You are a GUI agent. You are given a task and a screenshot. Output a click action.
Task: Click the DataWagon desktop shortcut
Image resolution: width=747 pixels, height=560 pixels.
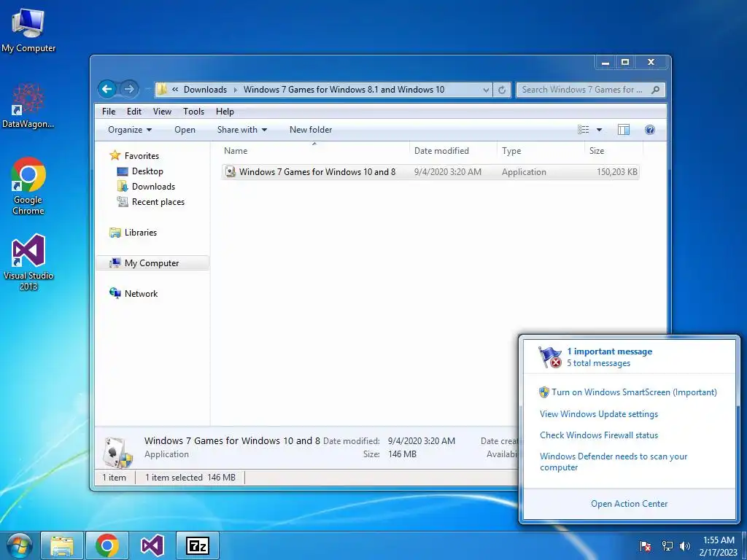(x=28, y=106)
